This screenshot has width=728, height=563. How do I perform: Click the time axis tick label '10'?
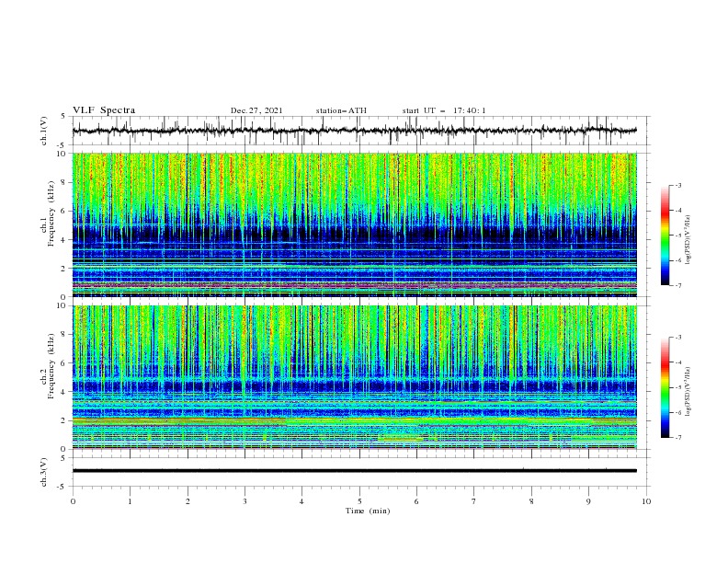(x=646, y=501)
